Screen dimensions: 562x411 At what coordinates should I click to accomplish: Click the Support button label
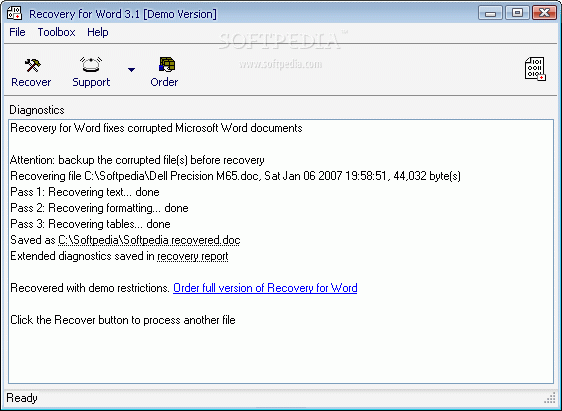click(91, 82)
